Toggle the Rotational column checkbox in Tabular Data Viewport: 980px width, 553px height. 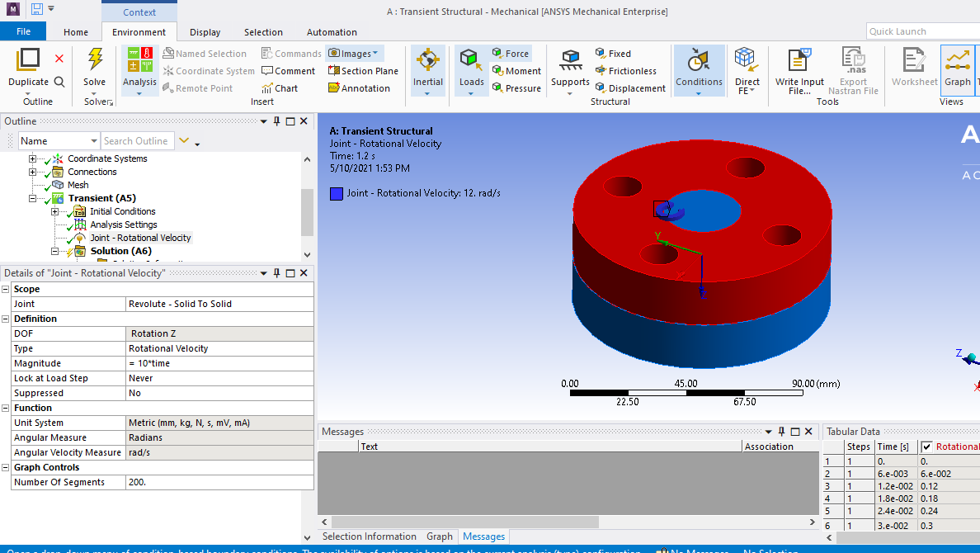927,447
